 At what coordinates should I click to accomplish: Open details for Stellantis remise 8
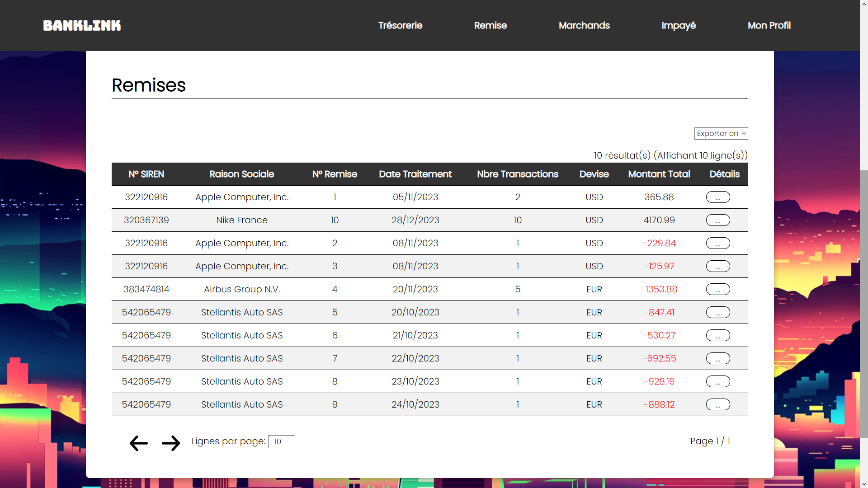pyautogui.click(x=718, y=381)
